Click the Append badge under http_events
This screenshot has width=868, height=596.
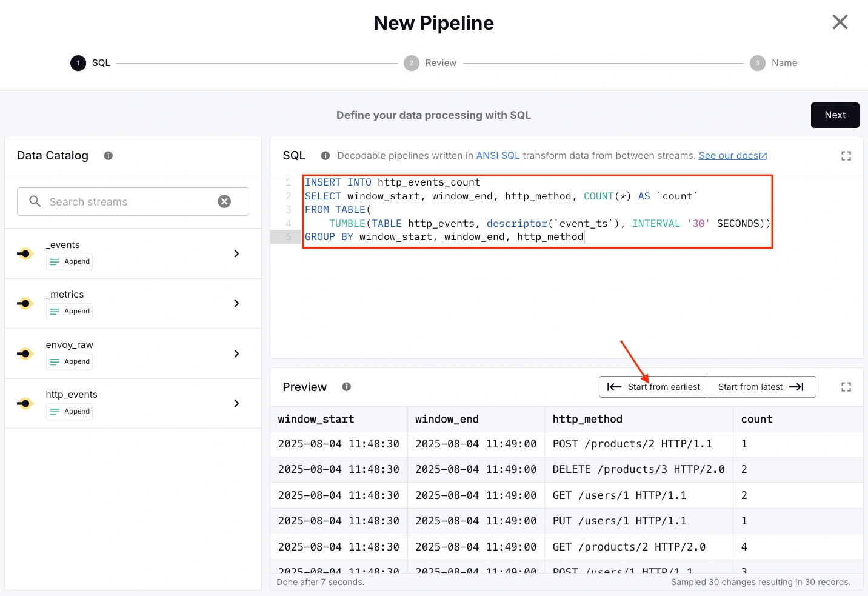(x=69, y=411)
